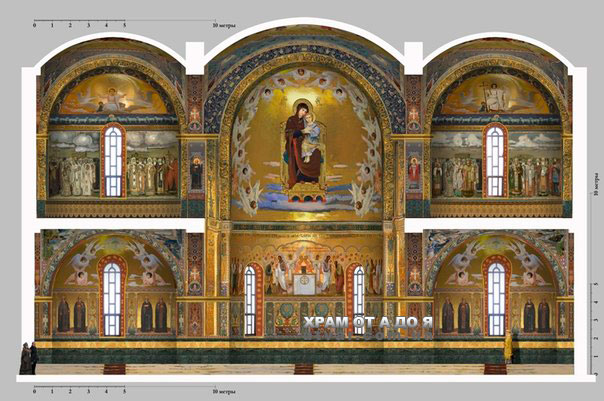
Task: Click the saint icon panel right of central arch
Action: [413, 168]
